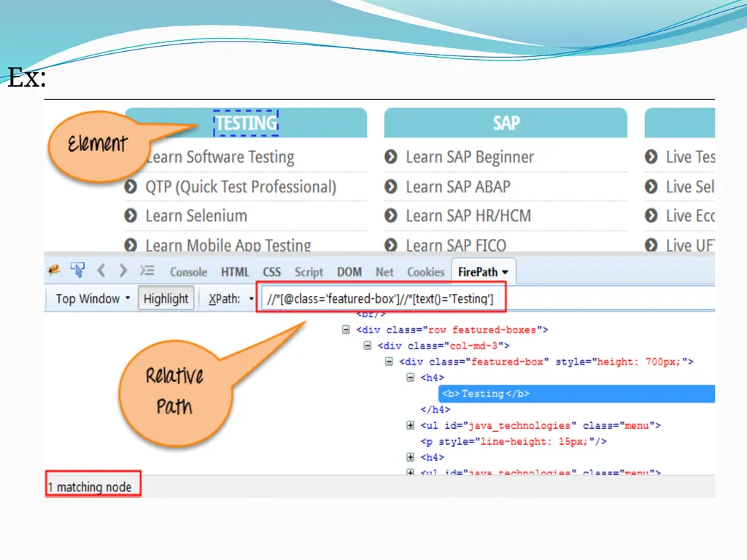The height and width of the screenshot is (560, 747).
Task: Click the arrow bullet beside Learn SAP FICO
Action: coord(391,245)
